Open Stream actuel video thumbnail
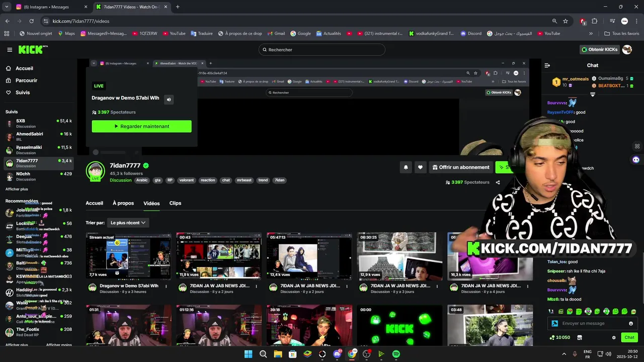 (x=128, y=256)
